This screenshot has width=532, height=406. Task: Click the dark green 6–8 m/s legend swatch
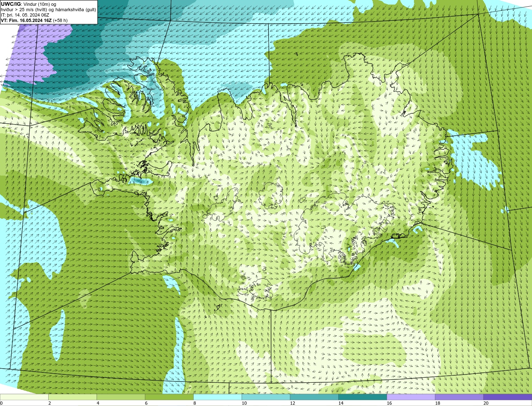click(x=169, y=397)
